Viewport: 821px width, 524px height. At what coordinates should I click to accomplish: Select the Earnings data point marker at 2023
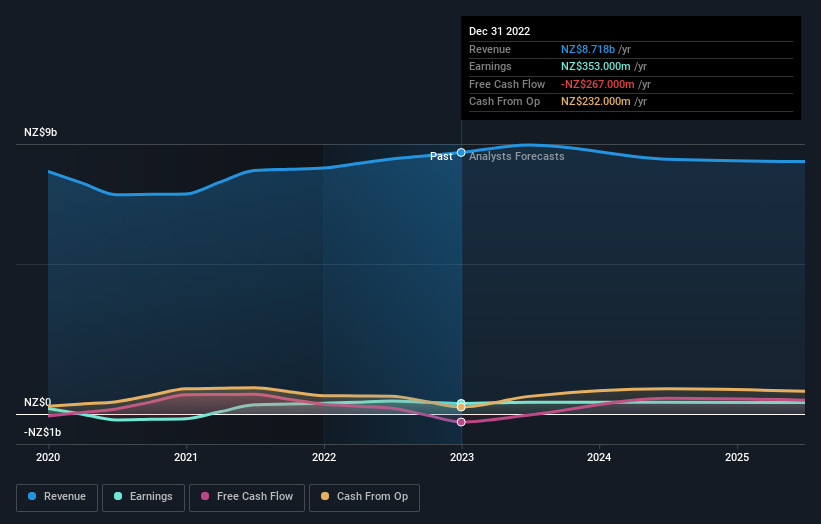coord(461,403)
